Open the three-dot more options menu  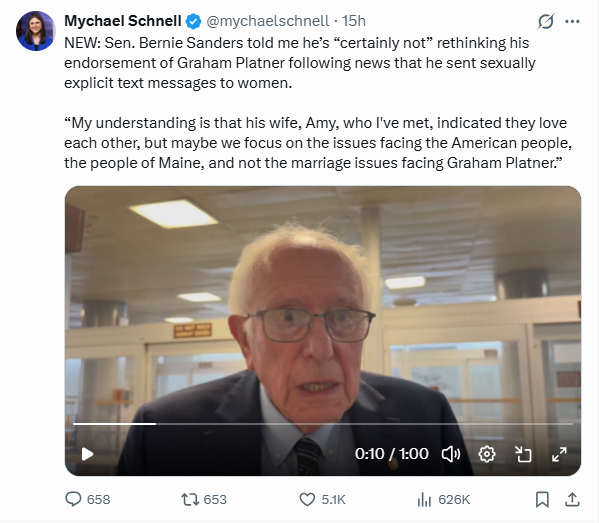[572, 21]
